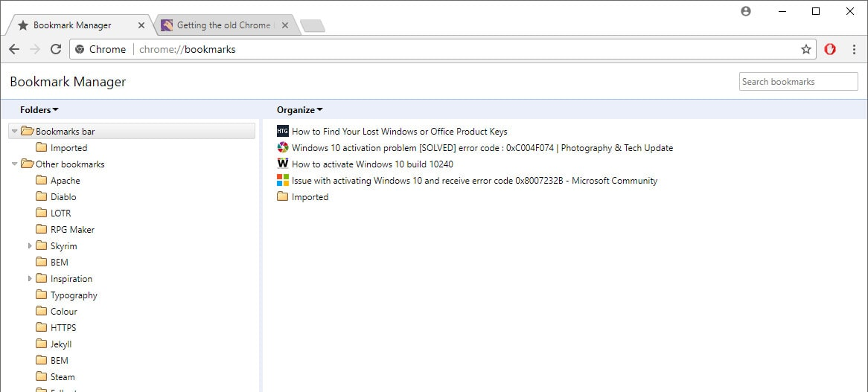Switch to Getting the old Chrome tab
This screenshot has width=868, height=392.
[x=223, y=25]
